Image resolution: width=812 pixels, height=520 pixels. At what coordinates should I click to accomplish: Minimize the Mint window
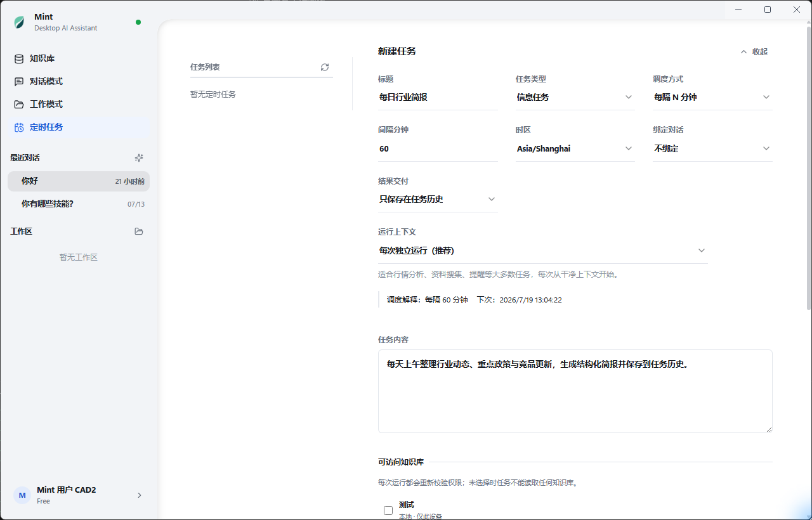738,10
